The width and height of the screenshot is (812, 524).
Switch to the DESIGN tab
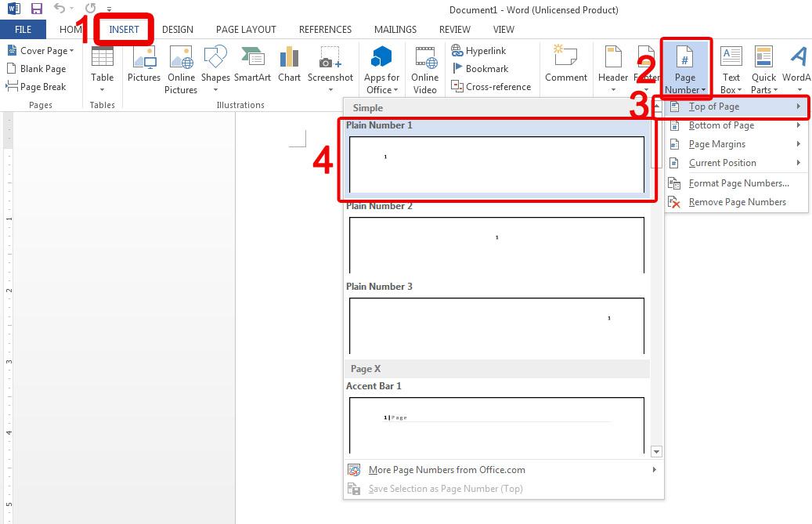pos(178,30)
